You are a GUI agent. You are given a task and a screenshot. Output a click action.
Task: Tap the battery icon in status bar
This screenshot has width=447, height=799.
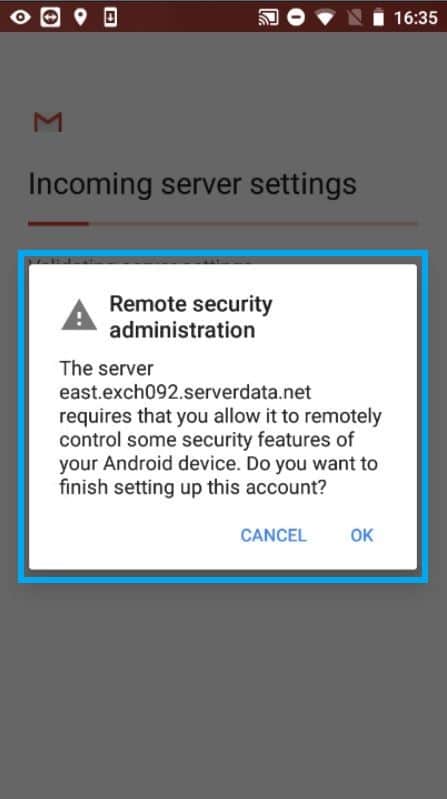coord(378,18)
